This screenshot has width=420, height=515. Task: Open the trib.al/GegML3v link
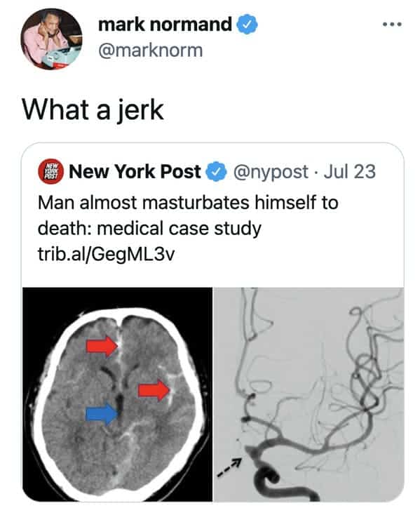click(107, 254)
